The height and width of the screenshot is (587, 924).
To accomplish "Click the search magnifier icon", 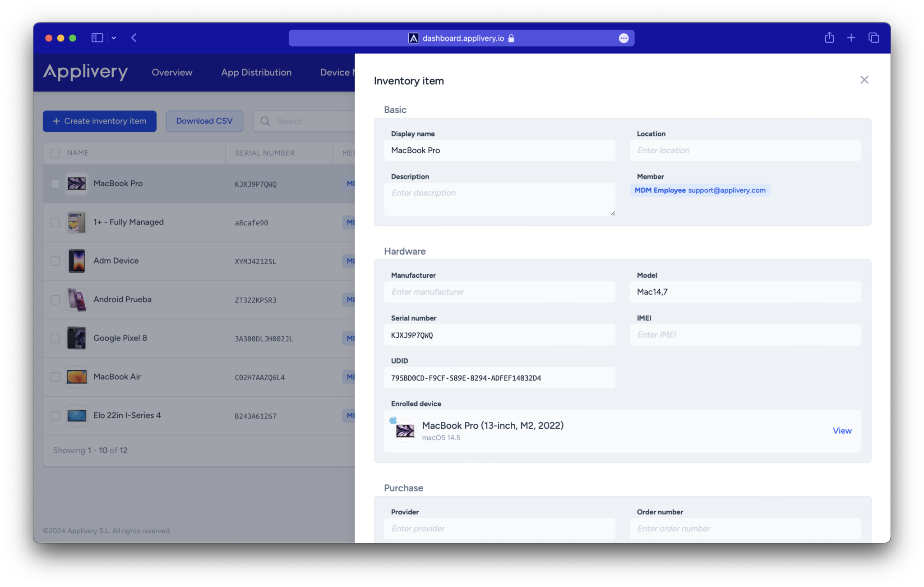I will [x=266, y=121].
